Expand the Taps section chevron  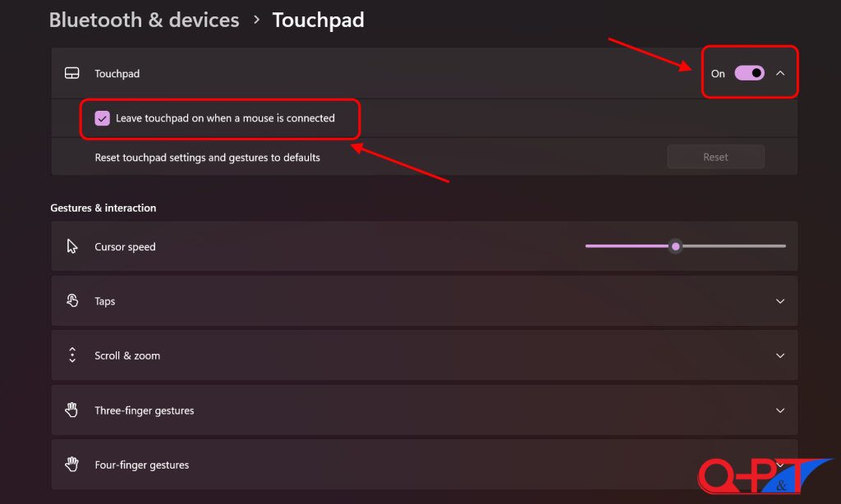[x=780, y=301]
